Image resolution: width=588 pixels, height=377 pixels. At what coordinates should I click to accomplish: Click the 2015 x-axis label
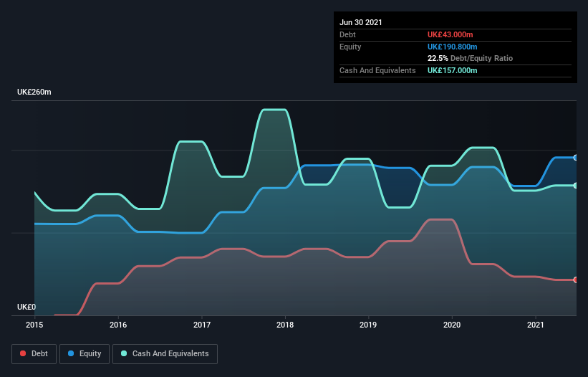34,325
